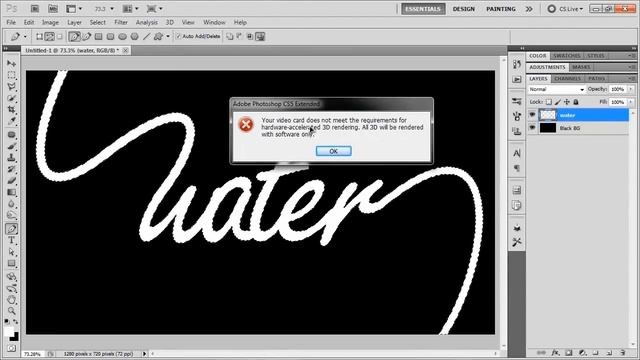
Task: Launch Mini Bridge from the application bar
Action: coord(53,9)
